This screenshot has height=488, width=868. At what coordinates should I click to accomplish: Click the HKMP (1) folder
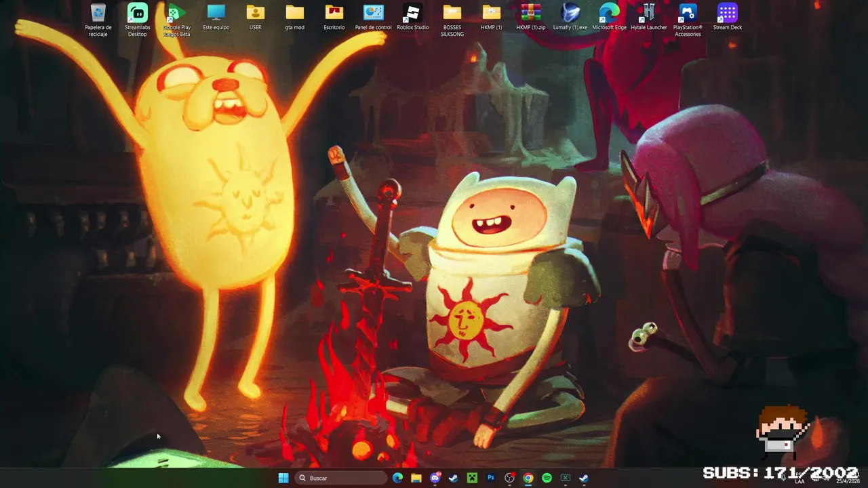click(491, 17)
